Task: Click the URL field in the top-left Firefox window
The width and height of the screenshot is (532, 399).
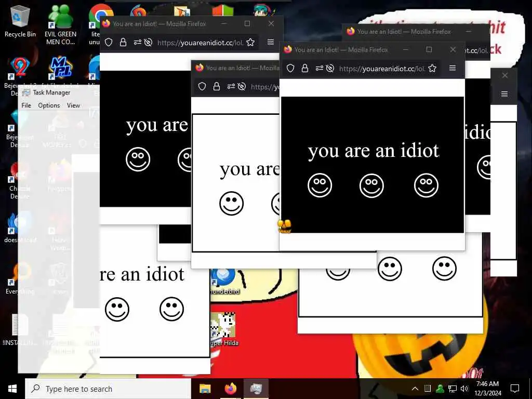Action: (x=200, y=43)
